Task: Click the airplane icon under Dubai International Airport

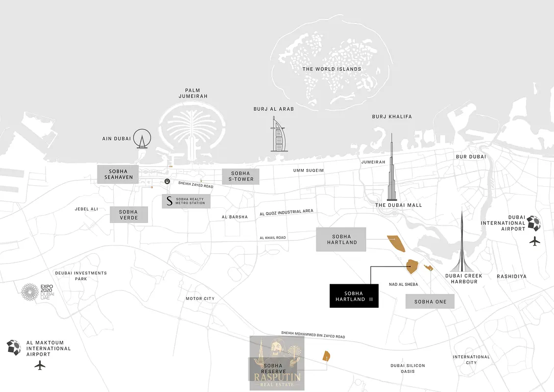Action: 534,241
